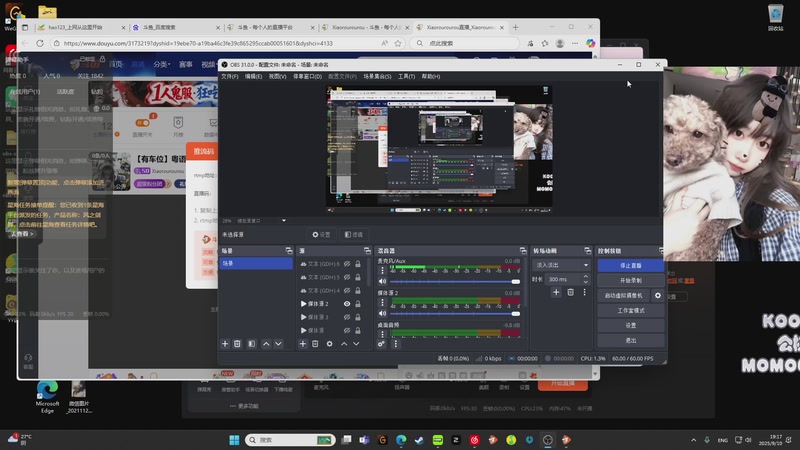Open Edge settings and more menu
Image resolution: width=800 pixels, height=450 pixels.
pos(575,43)
